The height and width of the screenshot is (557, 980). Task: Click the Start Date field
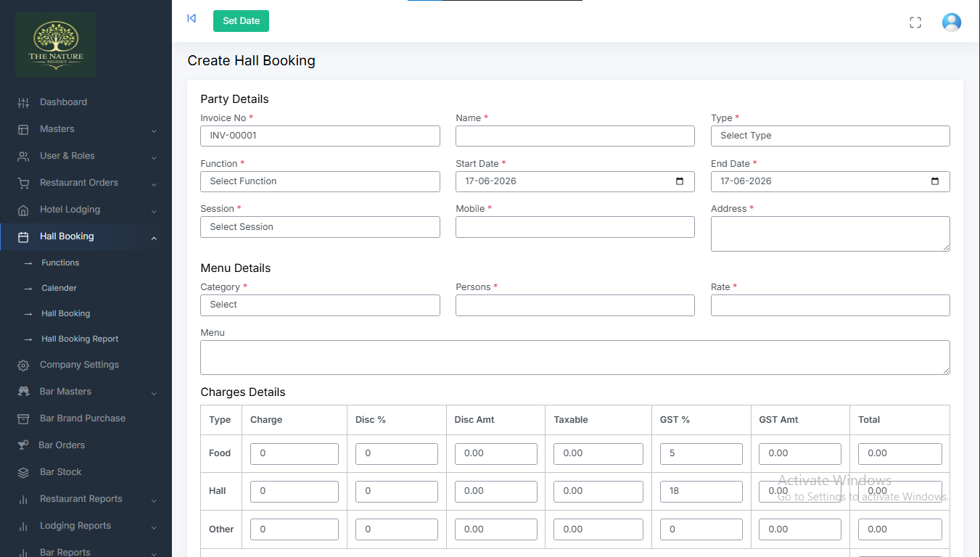point(575,181)
